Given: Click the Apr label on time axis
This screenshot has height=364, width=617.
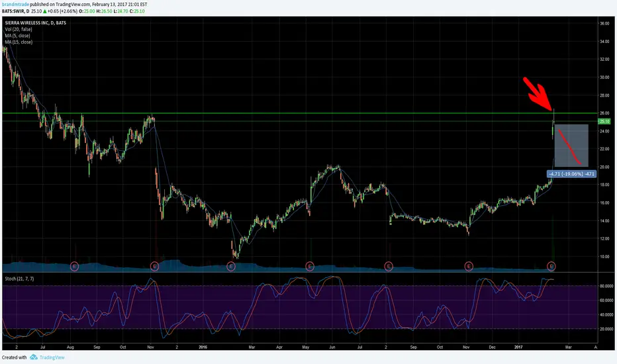Looking at the screenshot, I should [279, 347].
